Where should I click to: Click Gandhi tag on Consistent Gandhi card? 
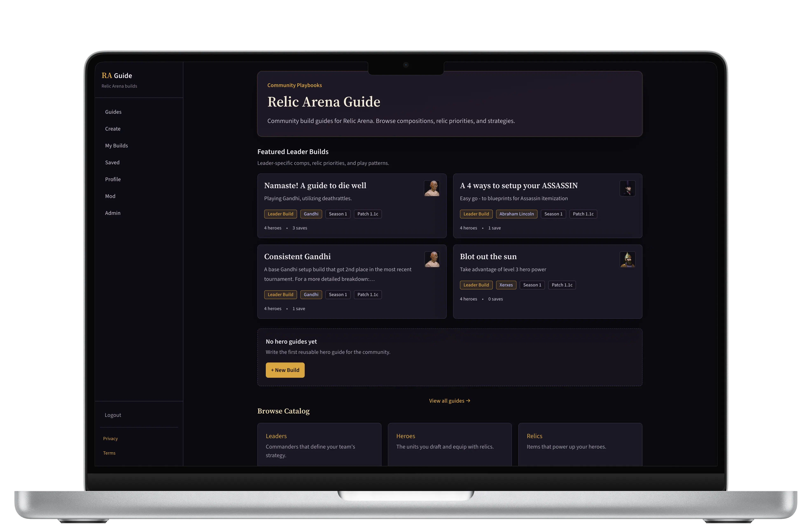[x=311, y=294]
